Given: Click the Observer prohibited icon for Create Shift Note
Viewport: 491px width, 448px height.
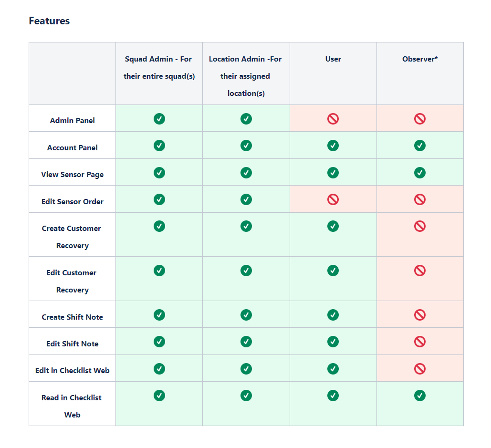Looking at the screenshot, I should coord(419,315).
